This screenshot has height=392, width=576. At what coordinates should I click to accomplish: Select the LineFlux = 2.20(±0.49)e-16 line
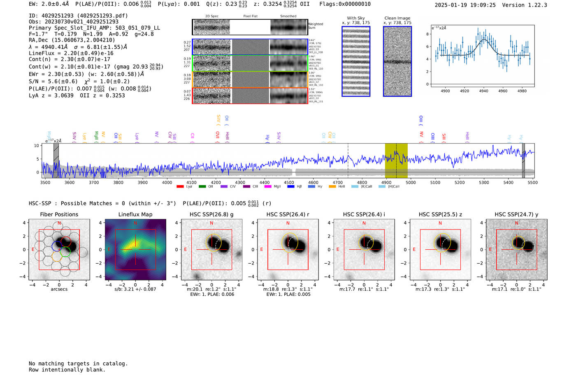[x=71, y=53]
